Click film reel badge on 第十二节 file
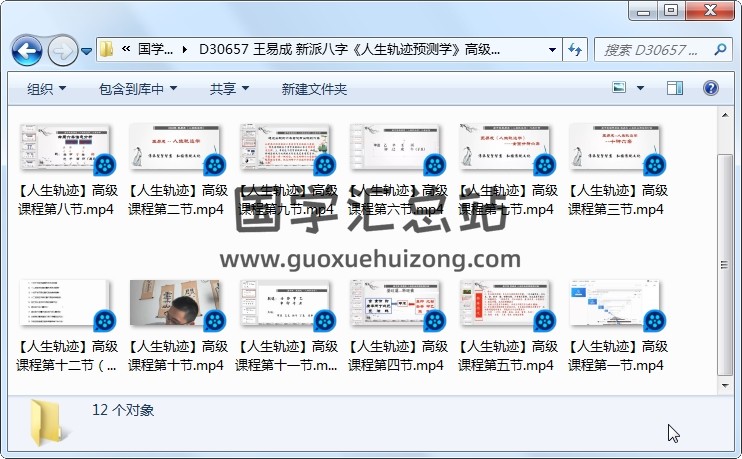The height and width of the screenshot is (459, 742). 105,321
